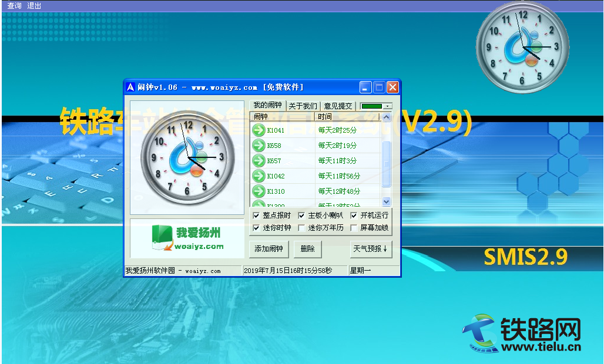Enable the 屏幕加锁 checkbox
The height and width of the screenshot is (364, 604).
tap(354, 228)
